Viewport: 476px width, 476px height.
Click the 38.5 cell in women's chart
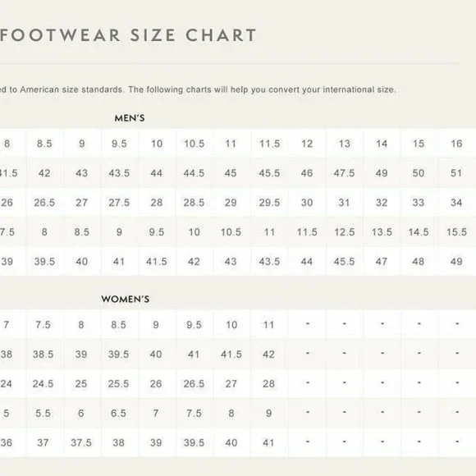click(x=43, y=354)
